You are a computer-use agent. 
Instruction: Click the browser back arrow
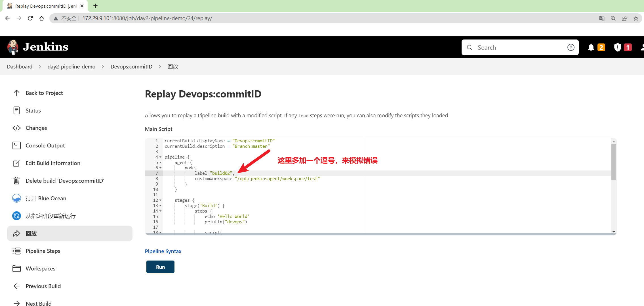[7, 18]
